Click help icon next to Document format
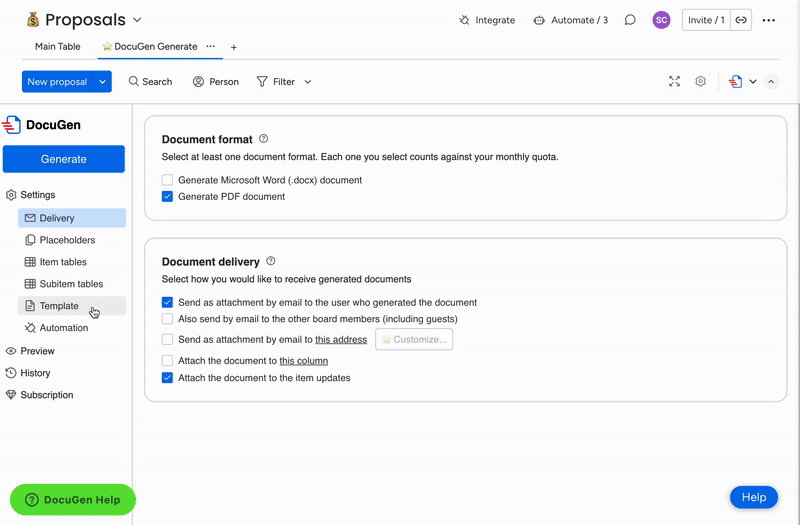Viewport: 800px width, 525px height. (263, 139)
